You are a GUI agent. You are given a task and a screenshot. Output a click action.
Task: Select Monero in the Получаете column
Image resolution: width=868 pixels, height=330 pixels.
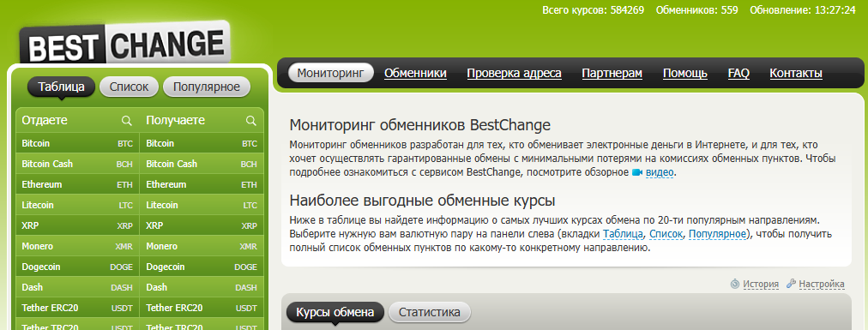[x=202, y=246]
